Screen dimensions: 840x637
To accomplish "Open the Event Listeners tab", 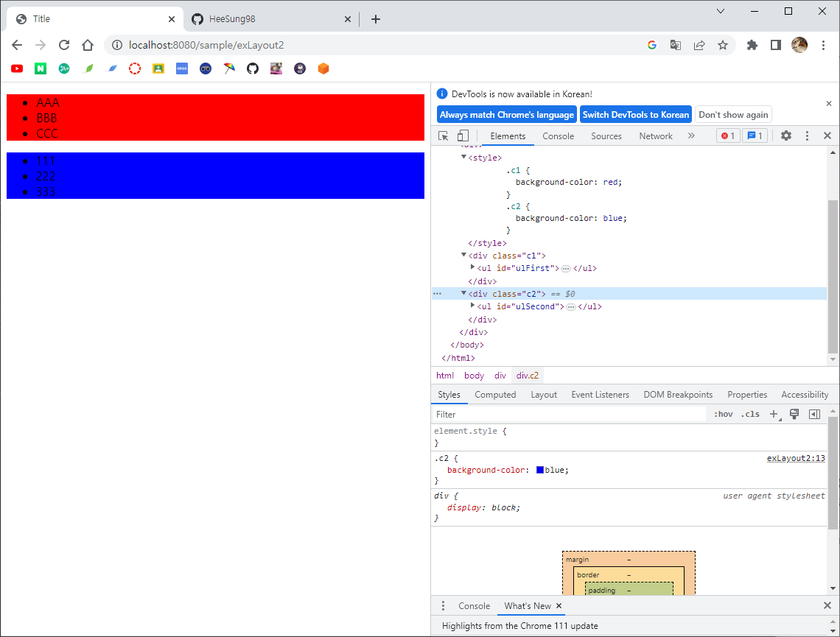I will [x=600, y=395].
